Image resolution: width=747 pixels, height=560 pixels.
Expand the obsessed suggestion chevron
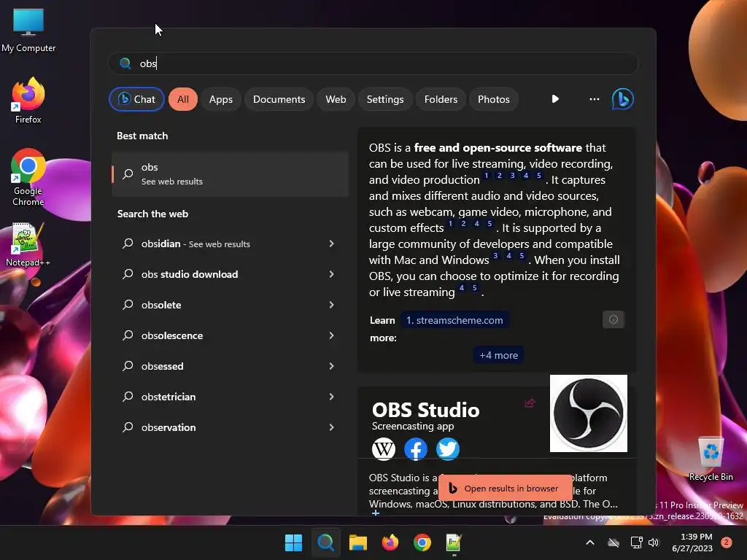click(332, 366)
